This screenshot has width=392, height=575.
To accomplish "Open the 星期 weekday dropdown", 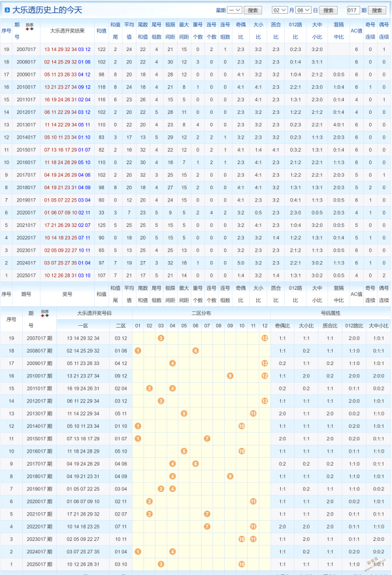I will (235, 10).
